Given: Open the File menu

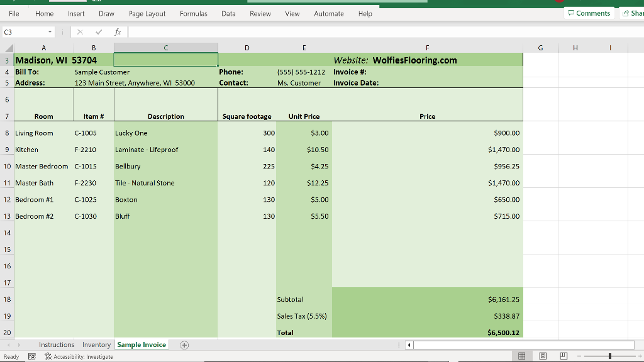Looking at the screenshot, I should pos(14,14).
